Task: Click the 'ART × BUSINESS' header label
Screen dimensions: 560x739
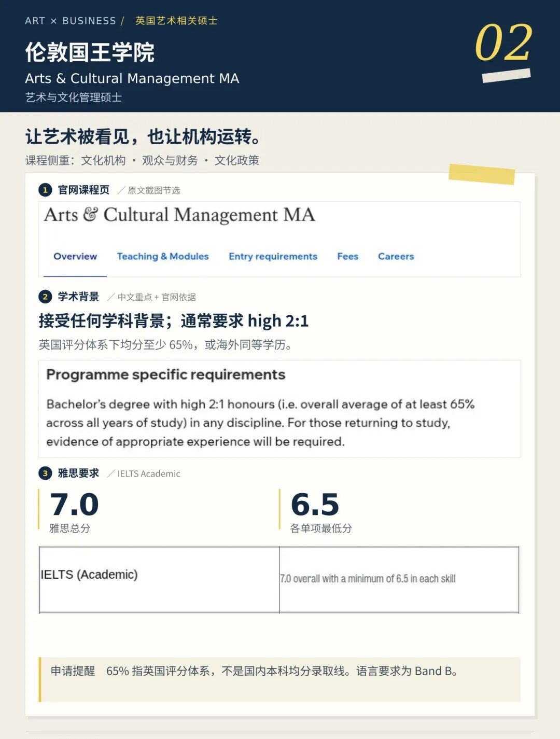Action: (71, 21)
